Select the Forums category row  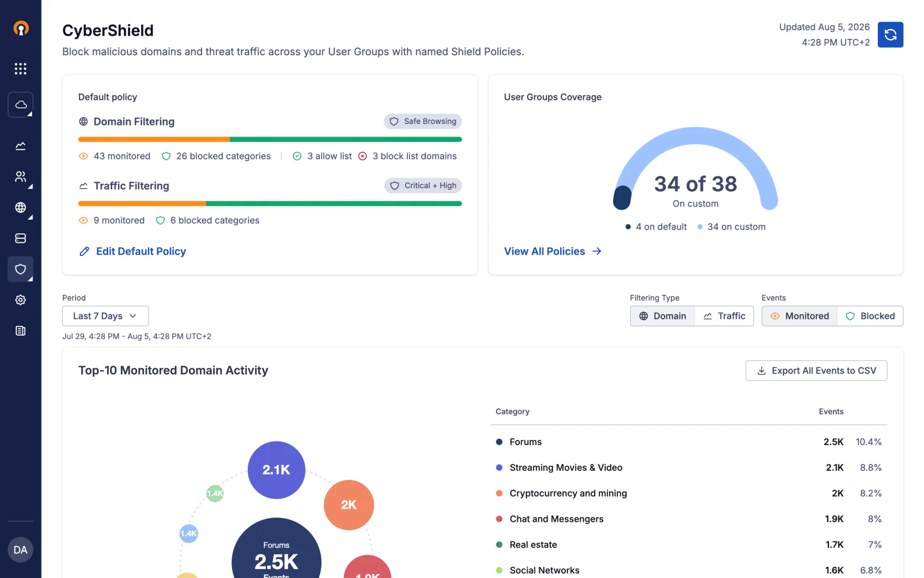coord(689,442)
